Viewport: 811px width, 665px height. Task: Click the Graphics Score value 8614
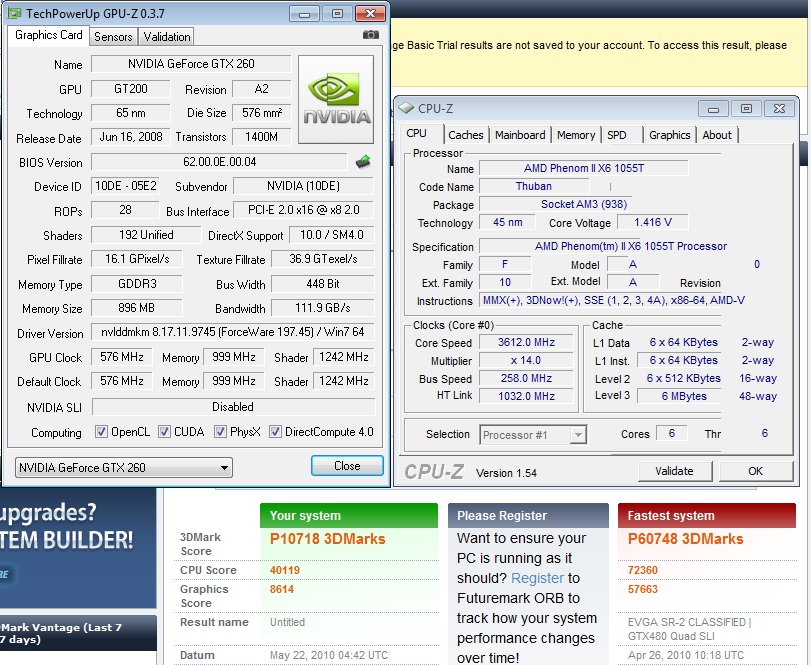pos(282,589)
